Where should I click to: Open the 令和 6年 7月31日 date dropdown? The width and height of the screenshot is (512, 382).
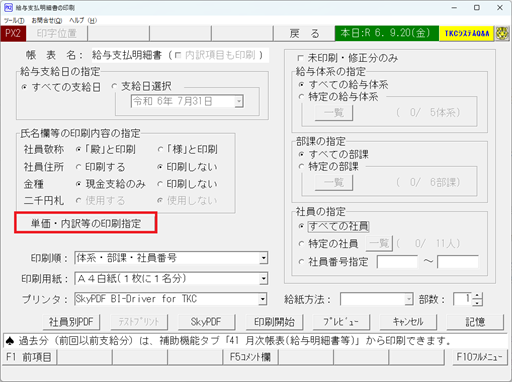tap(239, 101)
